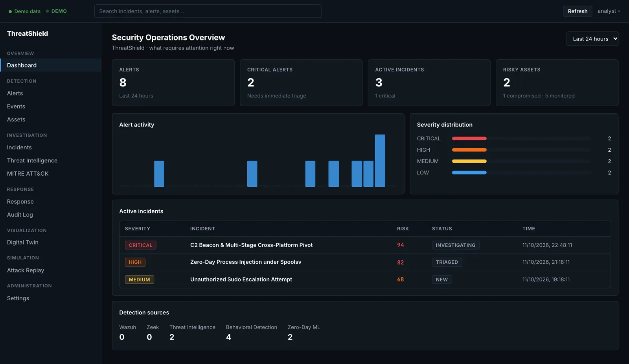This screenshot has height=364, width=629.
Task: Click the Refresh button
Action: 578,11
